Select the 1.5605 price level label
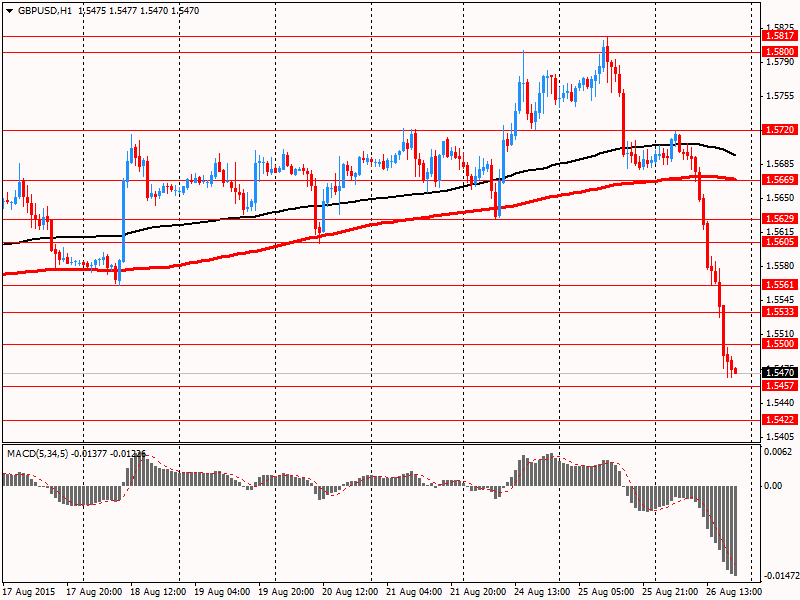The height and width of the screenshot is (600, 800). (x=780, y=242)
